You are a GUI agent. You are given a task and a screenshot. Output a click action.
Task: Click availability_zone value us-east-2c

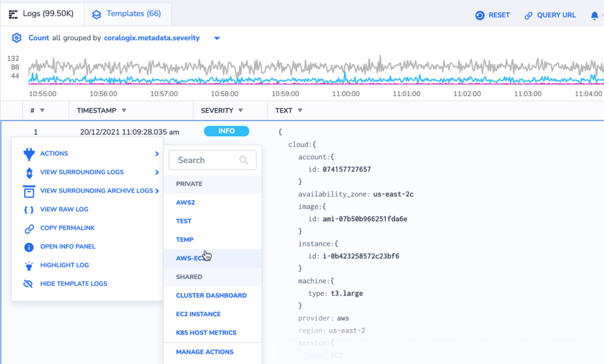click(393, 194)
